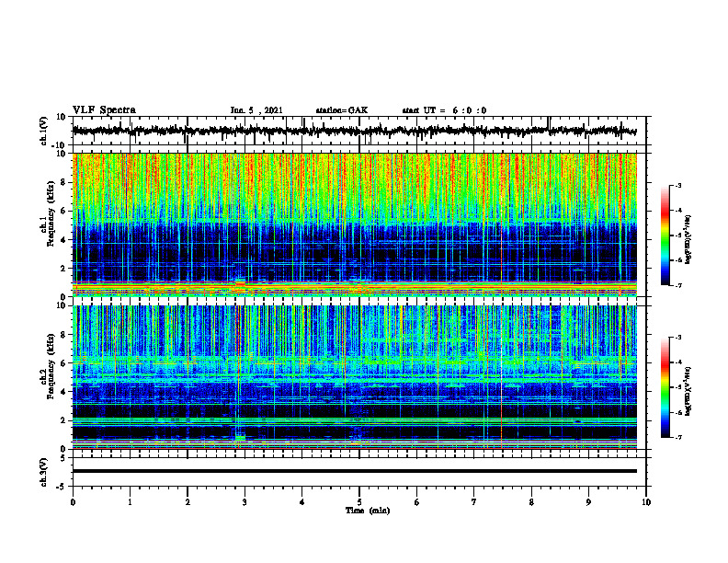This screenshot has width=728, height=563.
Task: Click the ch.1 voltage waveform trace
Action: pyautogui.click(x=355, y=131)
